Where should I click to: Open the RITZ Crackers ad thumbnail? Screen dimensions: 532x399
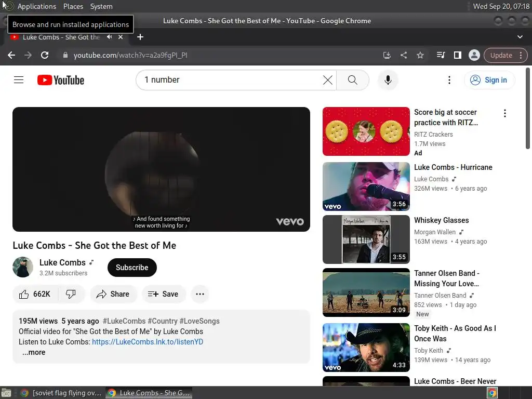[366, 131]
